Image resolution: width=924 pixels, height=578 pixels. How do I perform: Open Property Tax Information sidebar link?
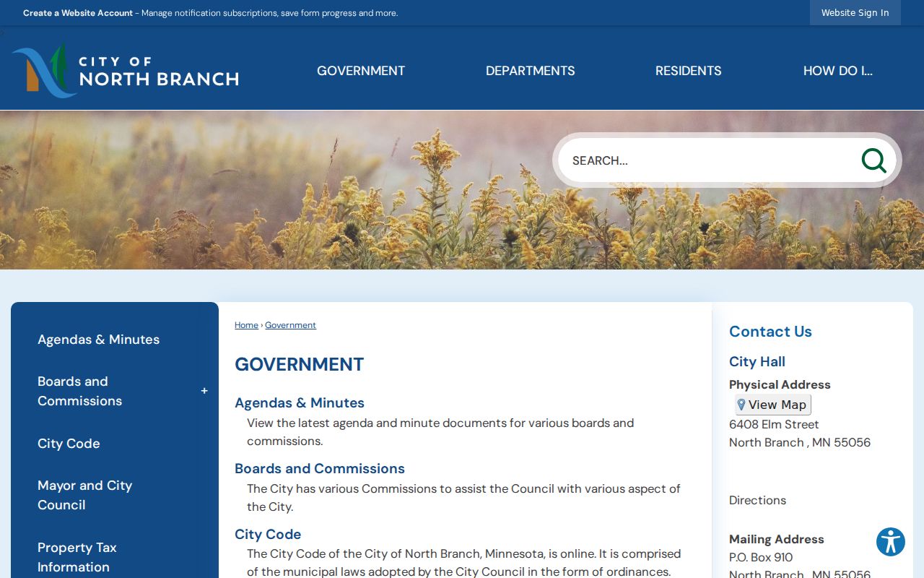click(x=77, y=557)
